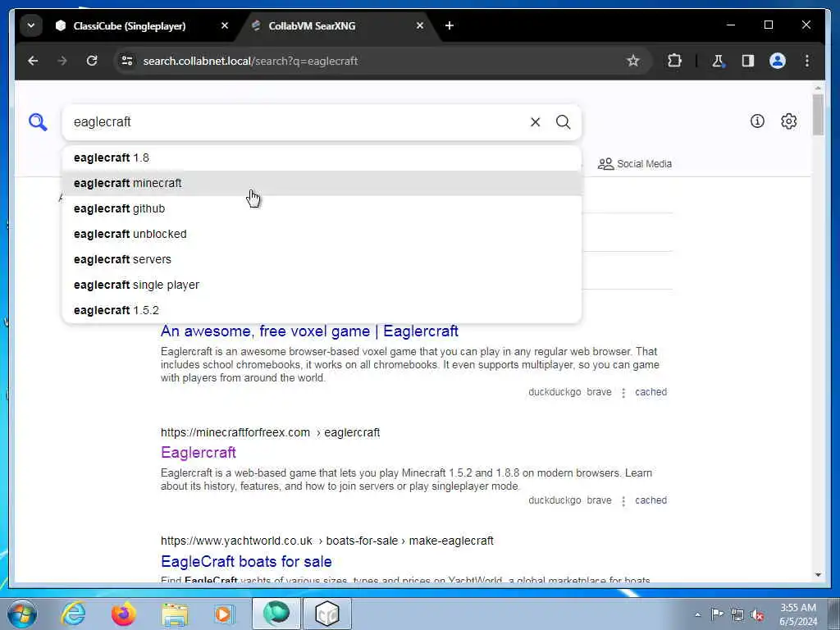Open the About info icon

tap(757, 121)
